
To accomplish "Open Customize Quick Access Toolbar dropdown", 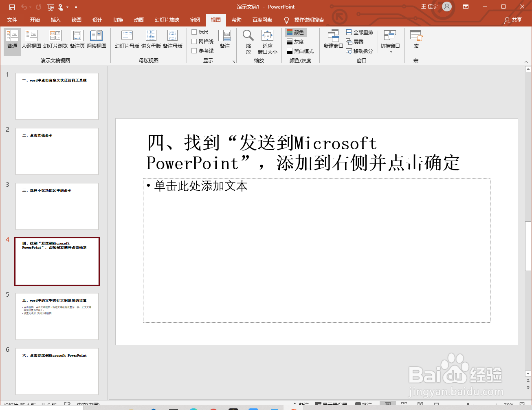I will 76,7.
